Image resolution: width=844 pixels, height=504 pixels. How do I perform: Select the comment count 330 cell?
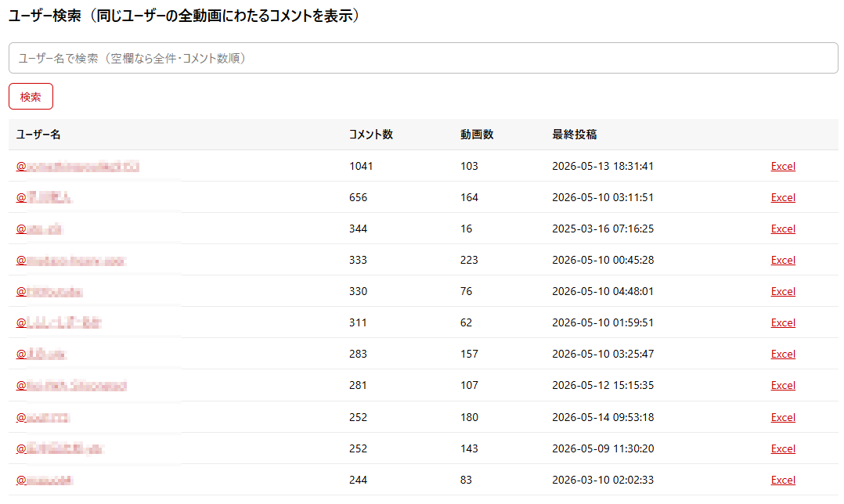(358, 291)
